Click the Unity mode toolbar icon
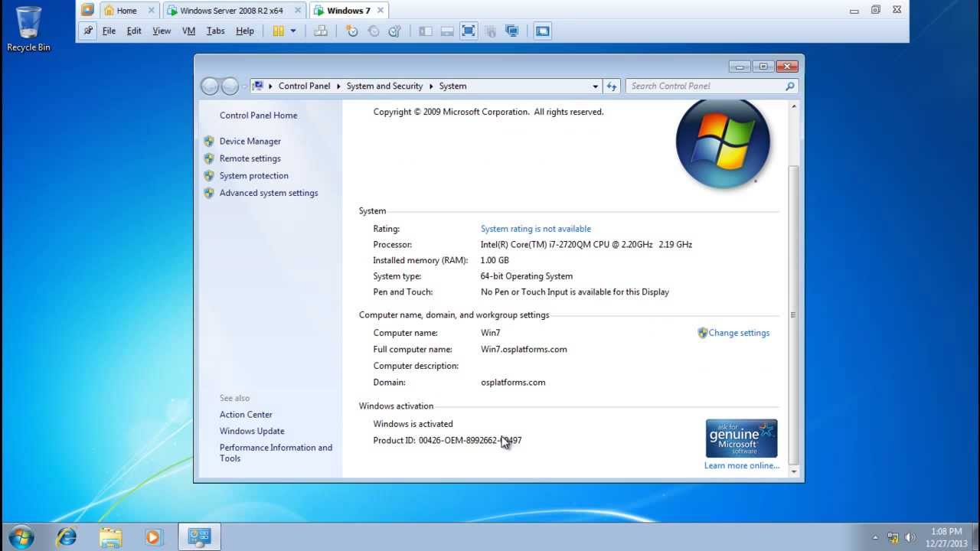The image size is (980, 551). 490,31
